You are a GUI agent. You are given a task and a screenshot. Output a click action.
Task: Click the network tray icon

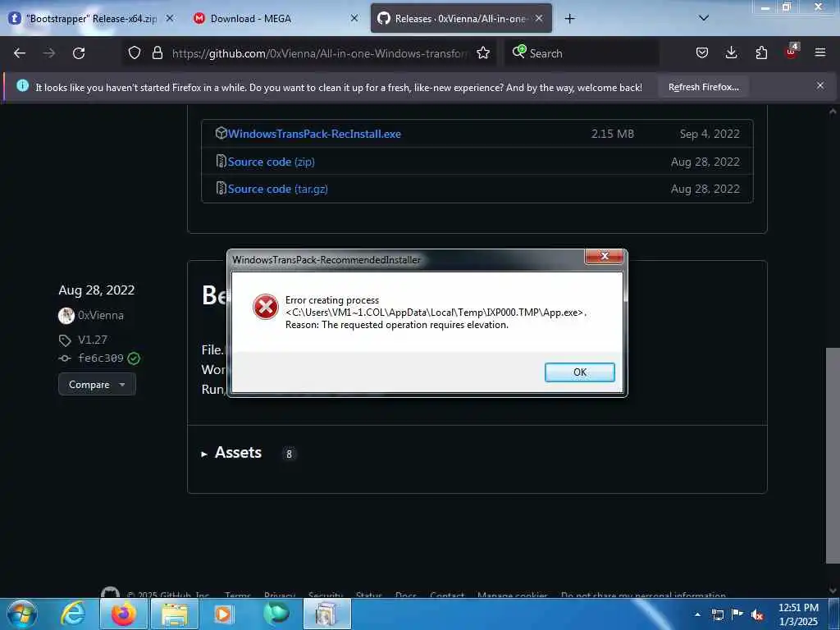[x=718, y=614]
